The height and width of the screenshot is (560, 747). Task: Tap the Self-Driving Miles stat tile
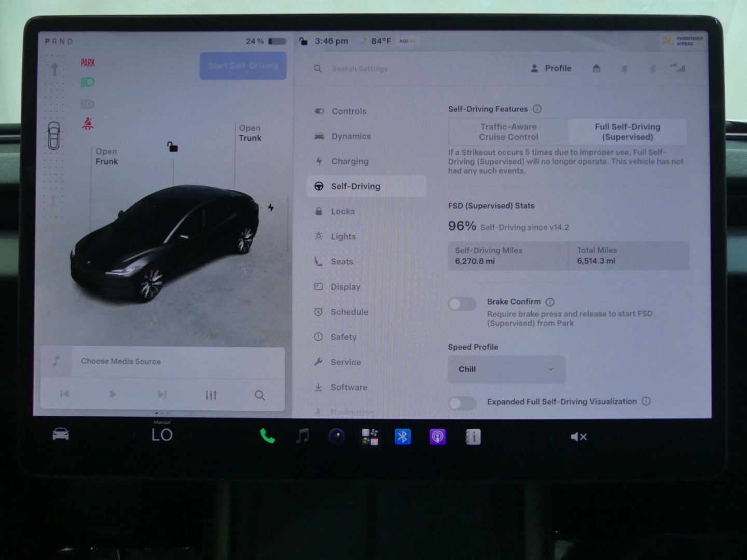[508, 256]
